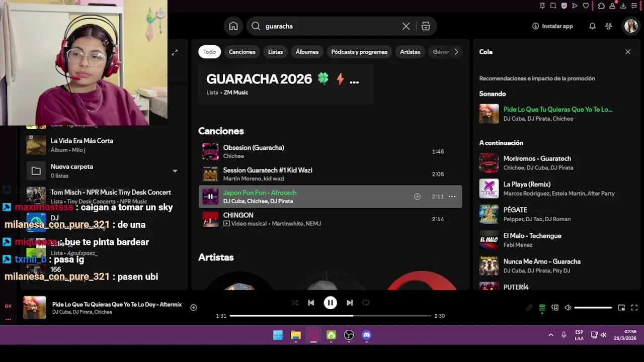Image resolution: width=644 pixels, height=362 pixels.
Task: Open more options for Japon Pon Pon
Action: (452, 197)
